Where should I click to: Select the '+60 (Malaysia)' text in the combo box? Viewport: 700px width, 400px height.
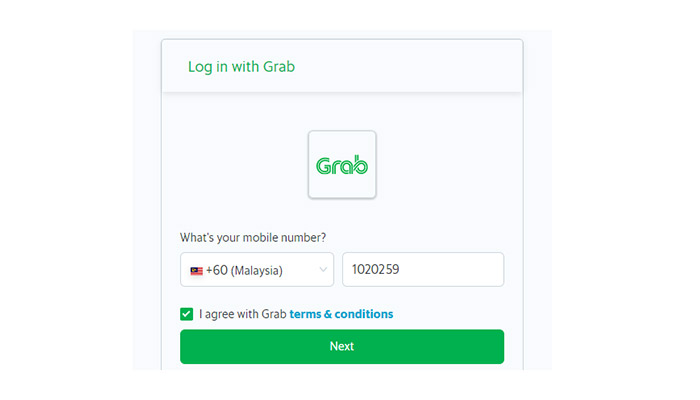click(x=244, y=270)
